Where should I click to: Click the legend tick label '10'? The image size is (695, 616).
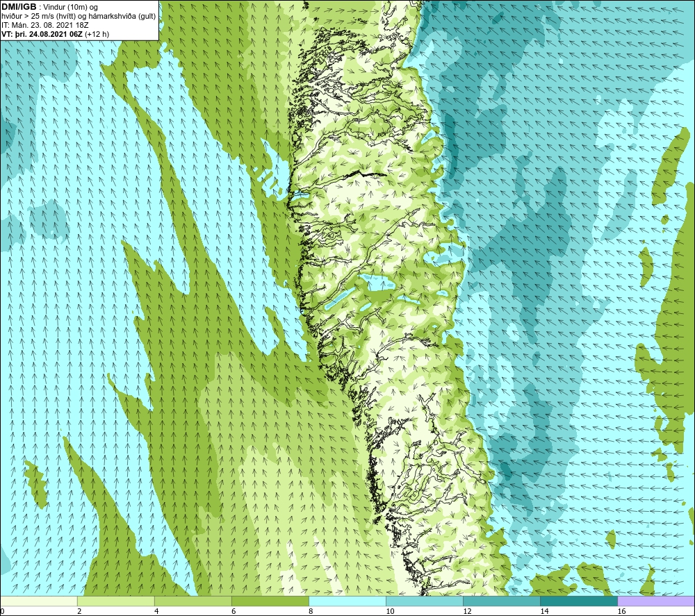390,612
